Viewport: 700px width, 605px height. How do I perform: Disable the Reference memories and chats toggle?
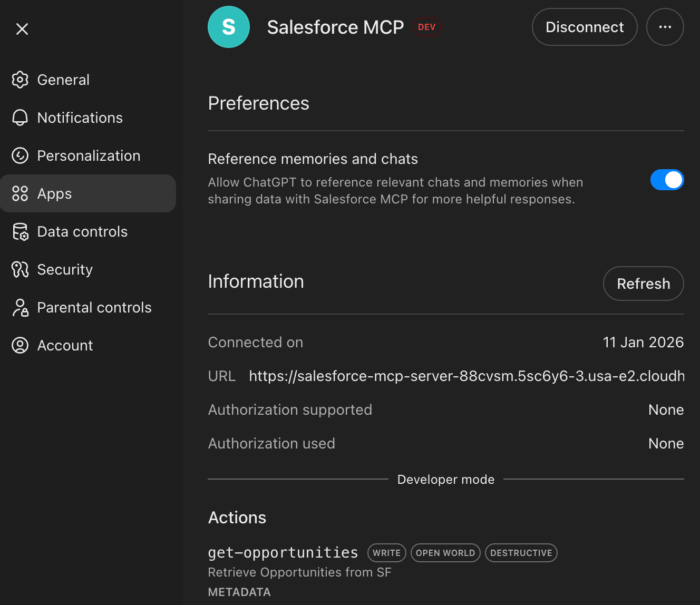(667, 180)
